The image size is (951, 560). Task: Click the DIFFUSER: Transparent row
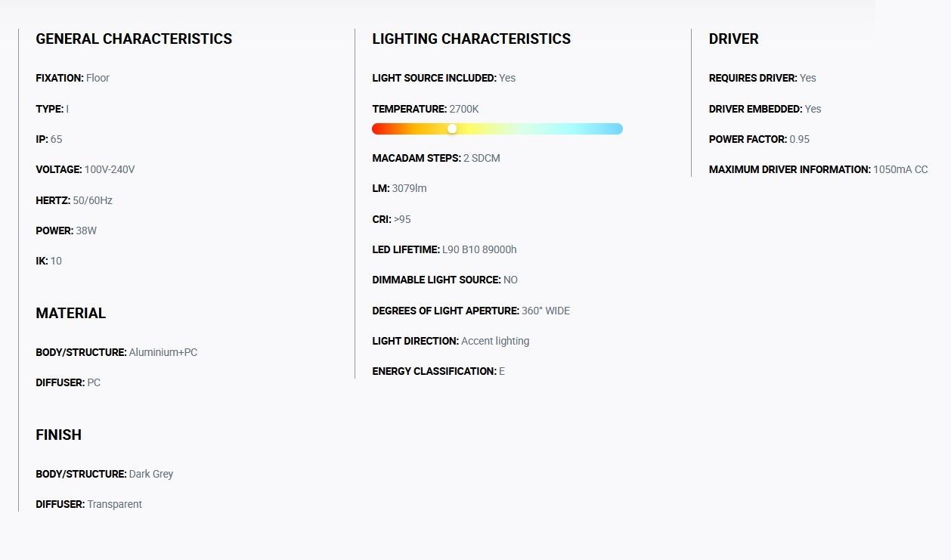point(89,504)
